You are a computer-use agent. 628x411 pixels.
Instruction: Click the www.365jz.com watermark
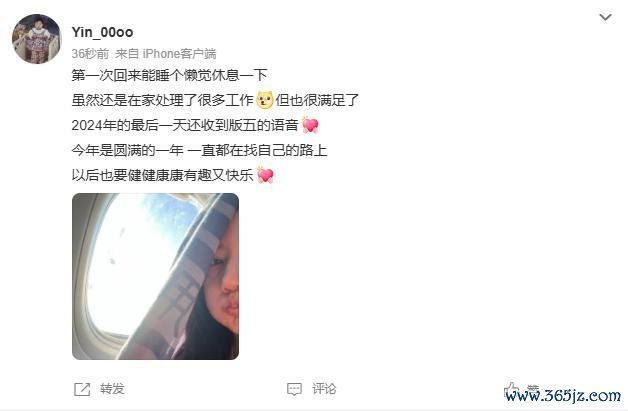click(563, 396)
